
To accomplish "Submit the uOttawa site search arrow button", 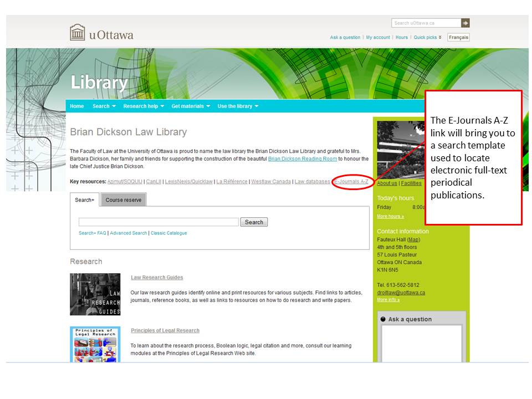I will pos(465,23).
